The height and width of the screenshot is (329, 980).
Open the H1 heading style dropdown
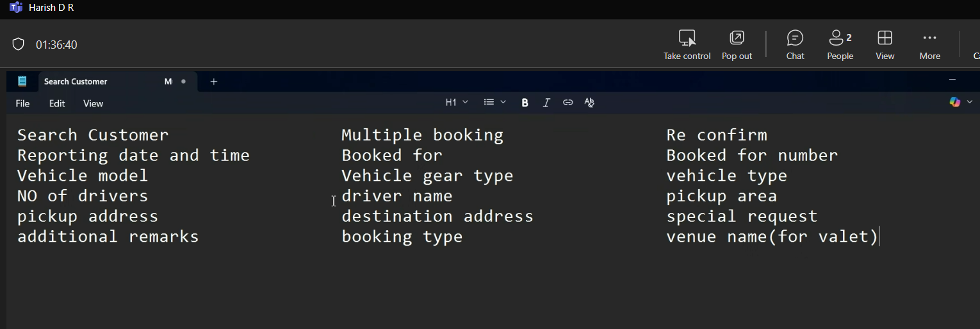457,103
